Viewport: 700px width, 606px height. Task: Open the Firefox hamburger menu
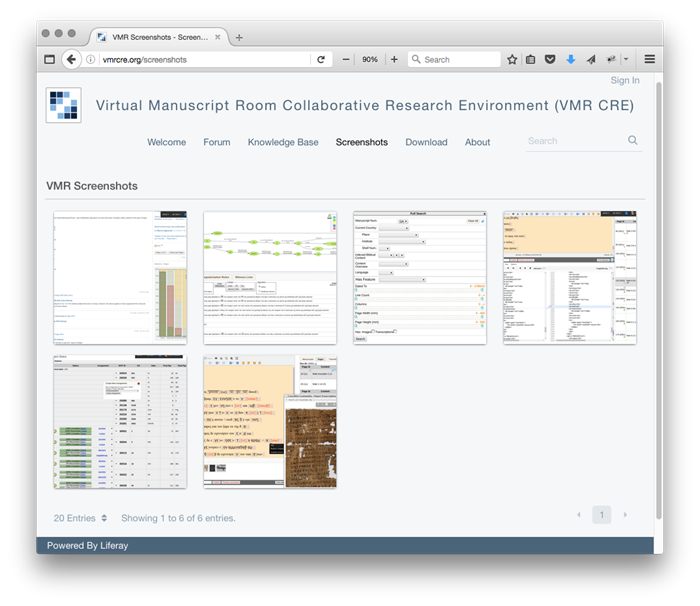pos(649,60)
